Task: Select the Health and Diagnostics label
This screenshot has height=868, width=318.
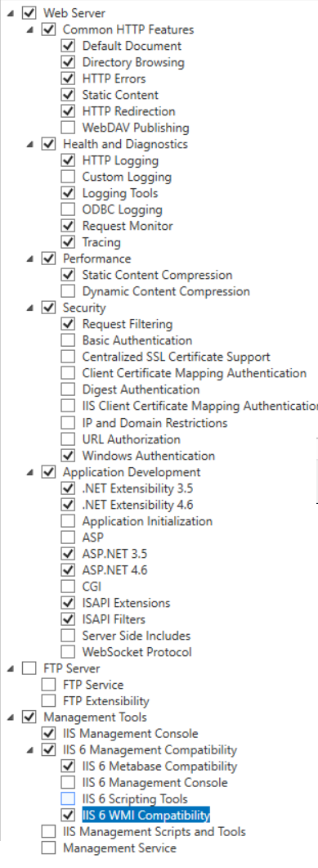Action: [126, 144]
